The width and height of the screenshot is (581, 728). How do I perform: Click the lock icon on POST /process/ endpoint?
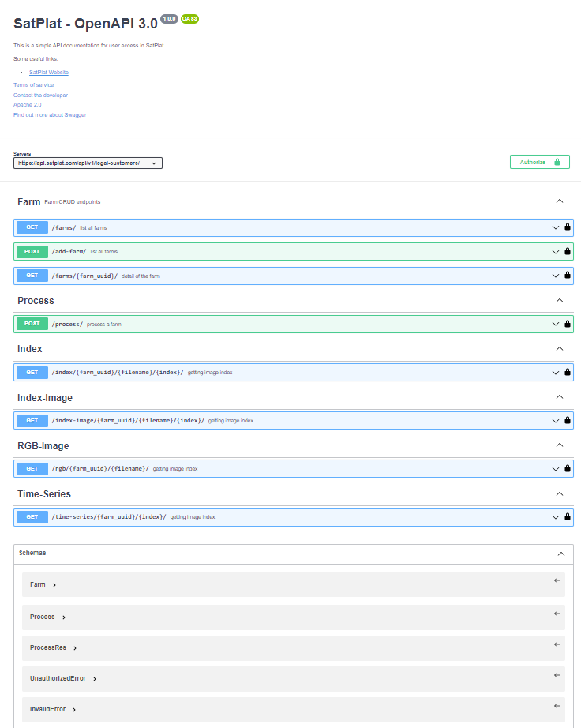tap(568, 323)
